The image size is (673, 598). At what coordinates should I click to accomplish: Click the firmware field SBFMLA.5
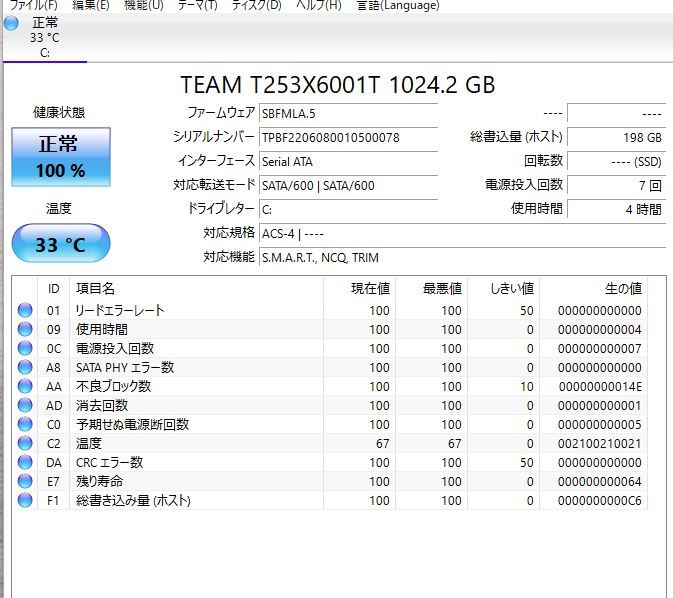[x=349, y=114]
